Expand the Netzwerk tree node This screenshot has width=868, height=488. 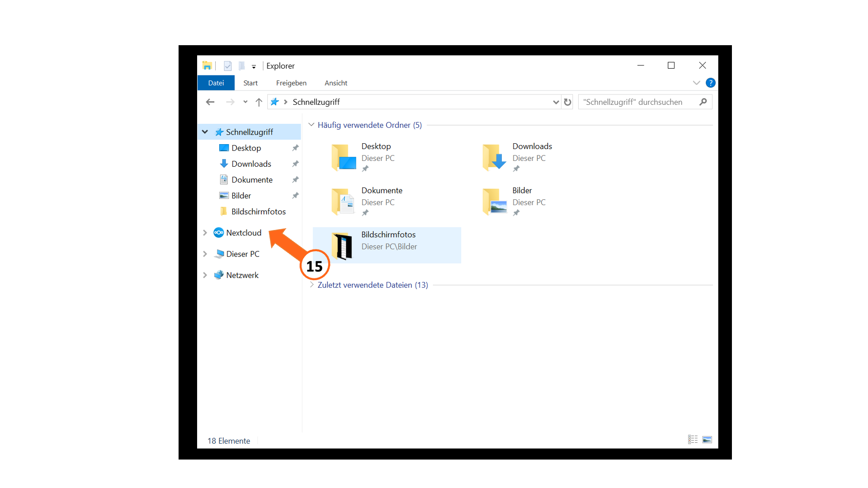coord(205,275)
